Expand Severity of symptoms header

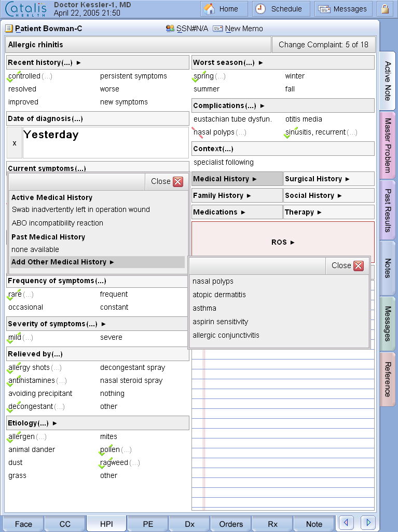(98, 324)
